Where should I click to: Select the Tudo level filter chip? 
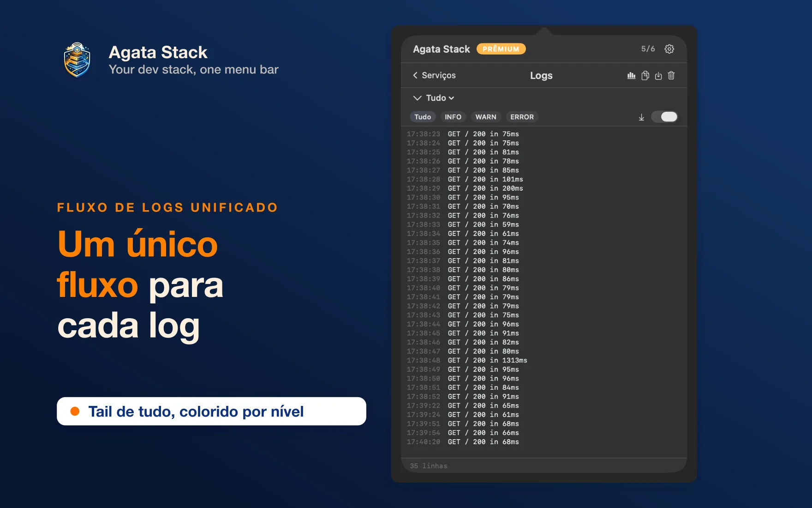pyautogui.click(x=423, y=117)
